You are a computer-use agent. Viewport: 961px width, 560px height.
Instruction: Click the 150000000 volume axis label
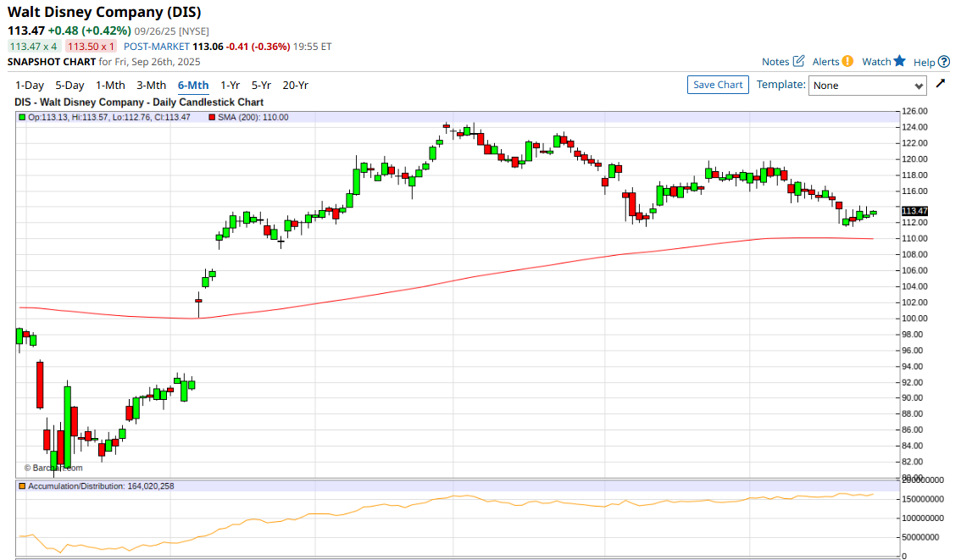click(x=922, y=499)
